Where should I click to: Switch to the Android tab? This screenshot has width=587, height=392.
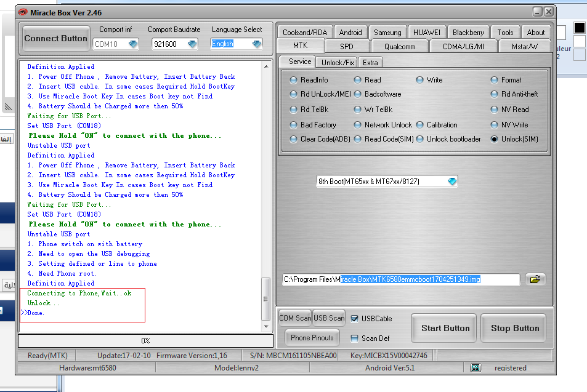point(350,32)
